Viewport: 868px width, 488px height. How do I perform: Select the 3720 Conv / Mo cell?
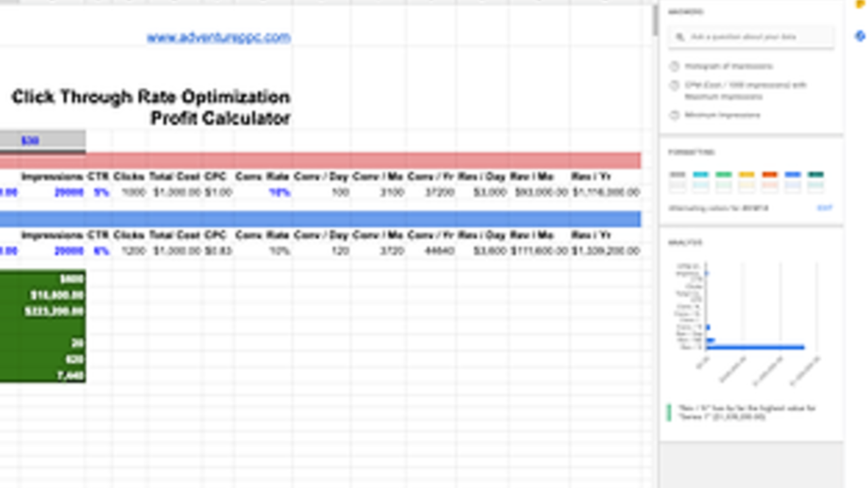(392, 251)
